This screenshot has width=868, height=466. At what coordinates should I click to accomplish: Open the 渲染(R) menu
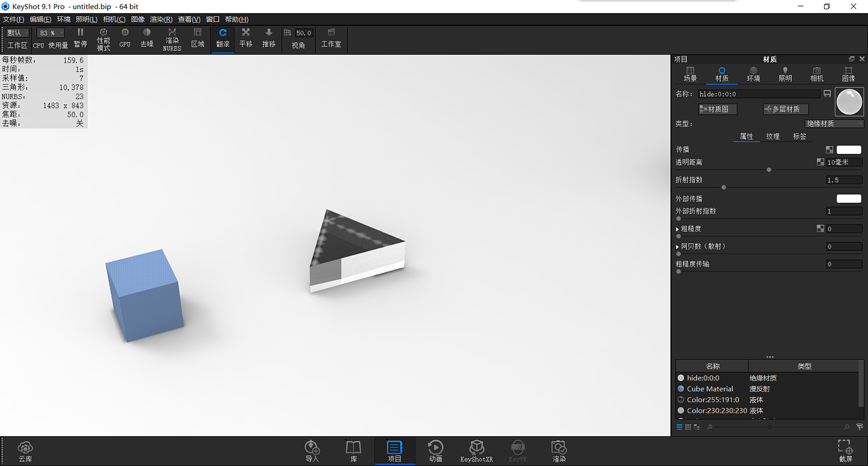(x=161, y=19)
